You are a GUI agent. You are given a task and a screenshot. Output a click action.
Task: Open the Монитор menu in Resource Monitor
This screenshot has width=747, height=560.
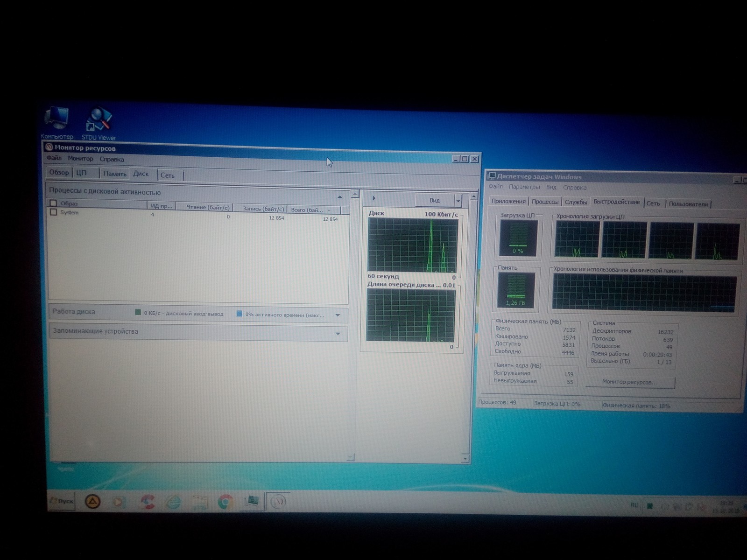pos(80,159)
